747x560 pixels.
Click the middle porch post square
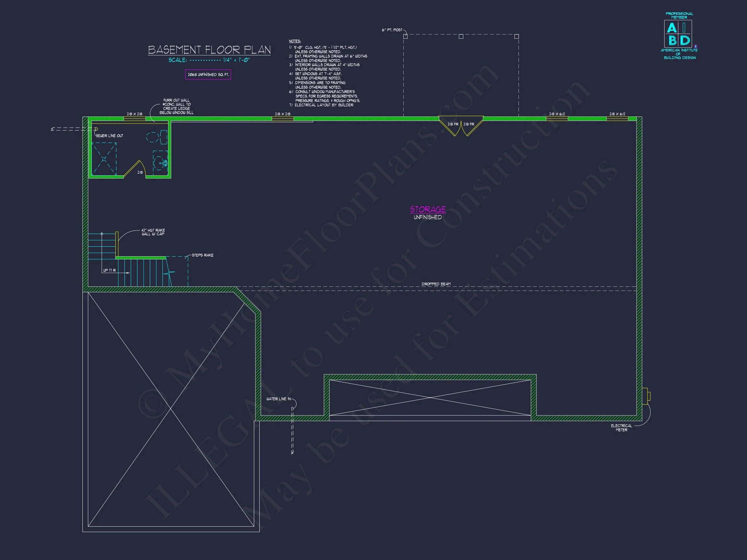(461, 36)
